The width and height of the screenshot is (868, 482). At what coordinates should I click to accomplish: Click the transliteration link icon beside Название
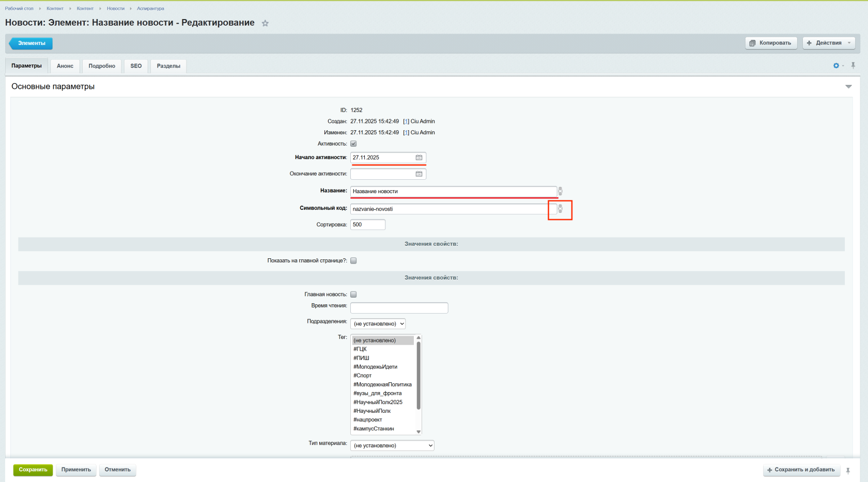click(560, 191)
